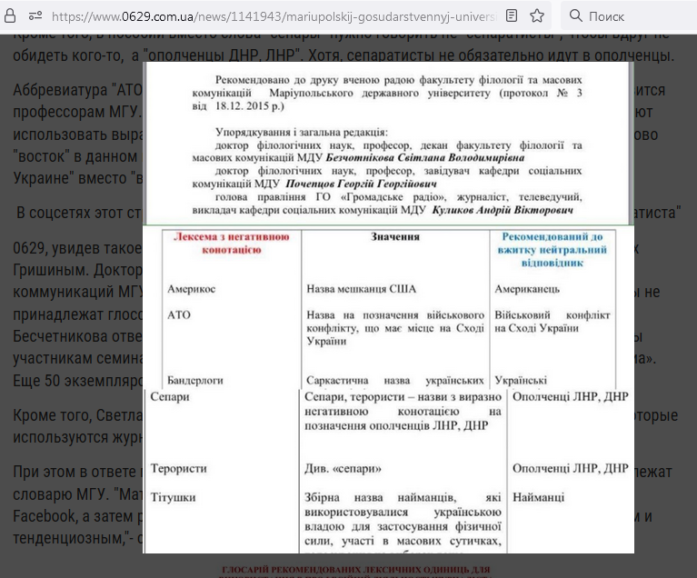Click the 'Найманці' neutral equivalent cell
This screenshot has width=697, height=578.
tap(537, 495)
